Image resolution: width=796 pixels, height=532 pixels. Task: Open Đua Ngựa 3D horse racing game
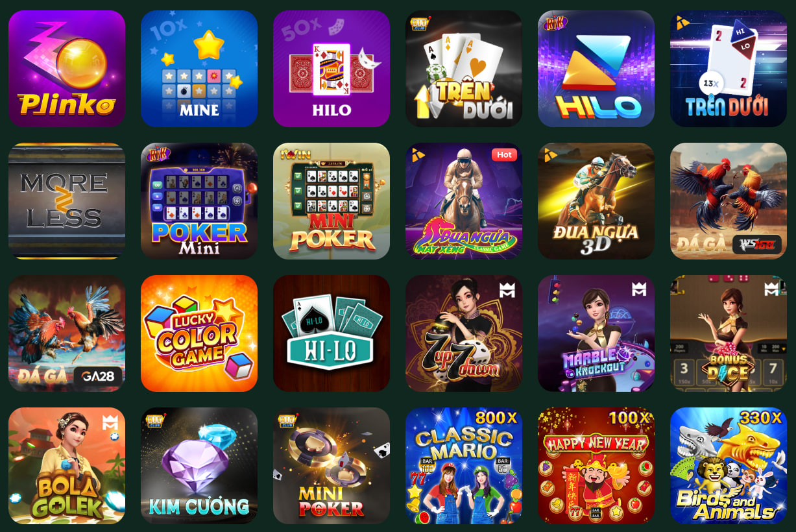coord(596,201)
